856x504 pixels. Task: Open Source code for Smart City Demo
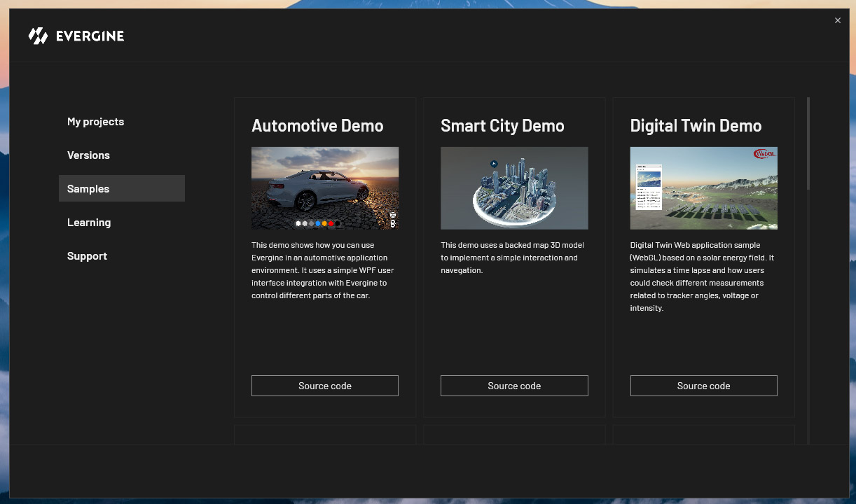[x=514, y=386]
